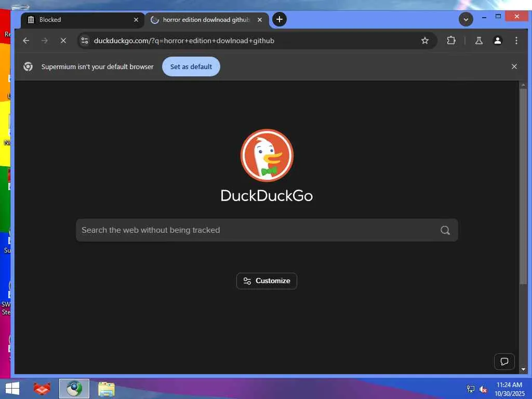Dismiss the default browser infobar
This screenshot has width=532, height=399.
[x=514, y=66]
